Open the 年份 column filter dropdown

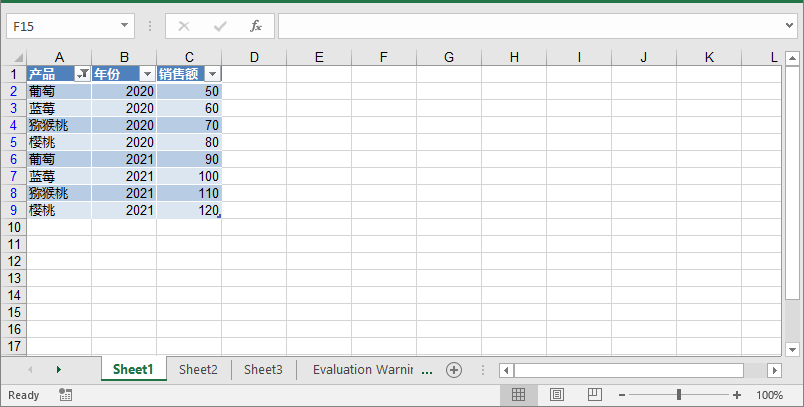click(x=147, y=74)
